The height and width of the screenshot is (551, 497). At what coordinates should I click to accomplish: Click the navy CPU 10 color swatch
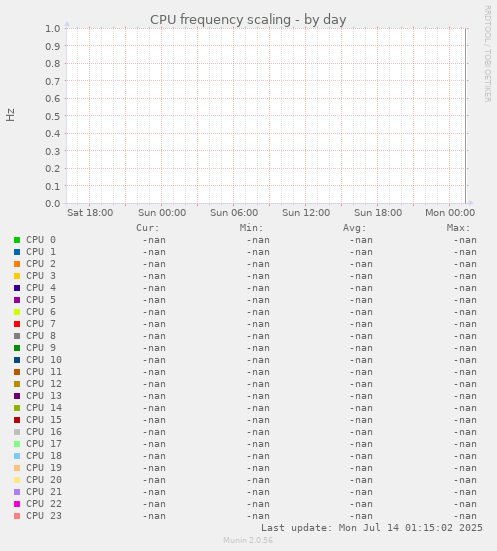[17, 360]
